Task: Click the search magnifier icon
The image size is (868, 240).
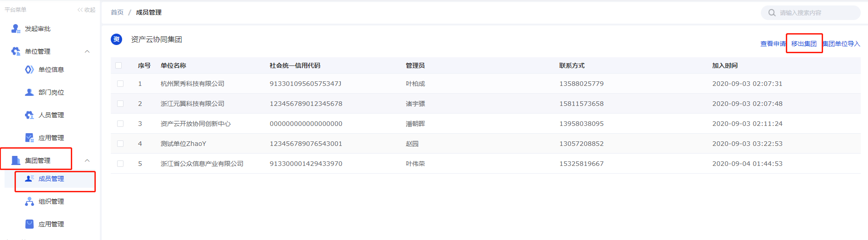Action: [772, 13]
